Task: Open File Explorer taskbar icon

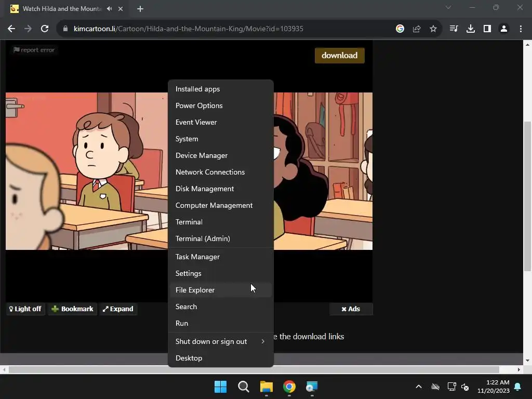Action: (267, 387)
